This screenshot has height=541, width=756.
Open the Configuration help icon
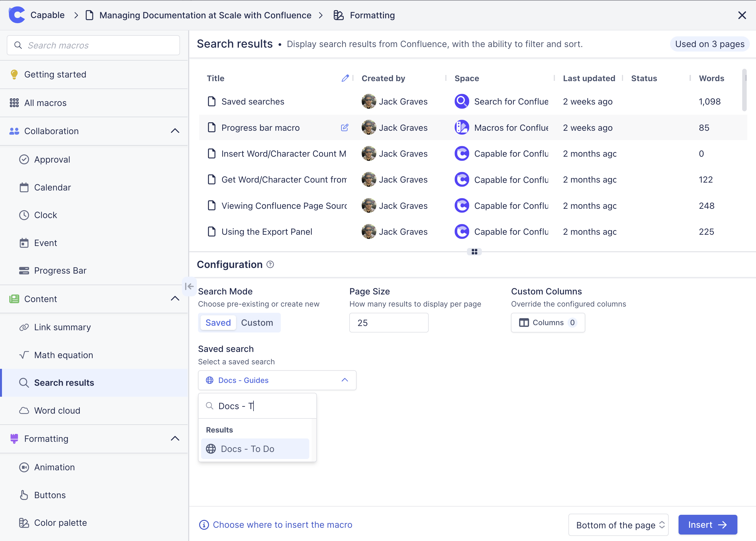(x=270, y=264)
